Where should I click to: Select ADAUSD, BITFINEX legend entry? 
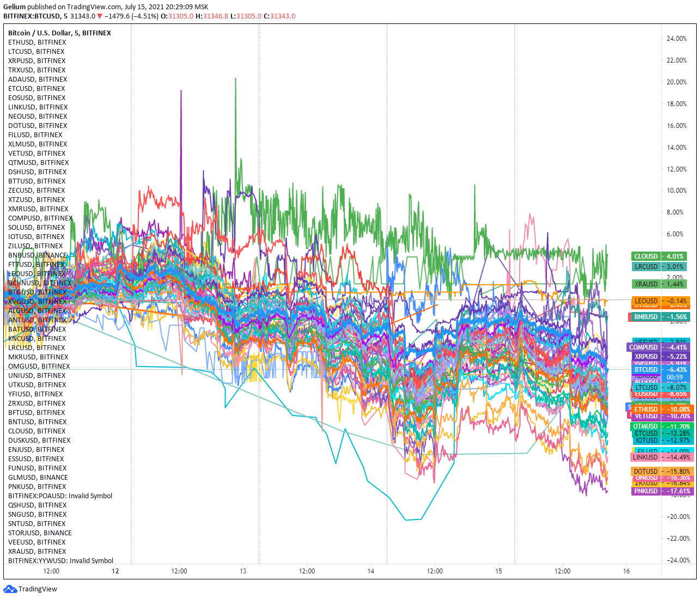[x=38, y=80]
